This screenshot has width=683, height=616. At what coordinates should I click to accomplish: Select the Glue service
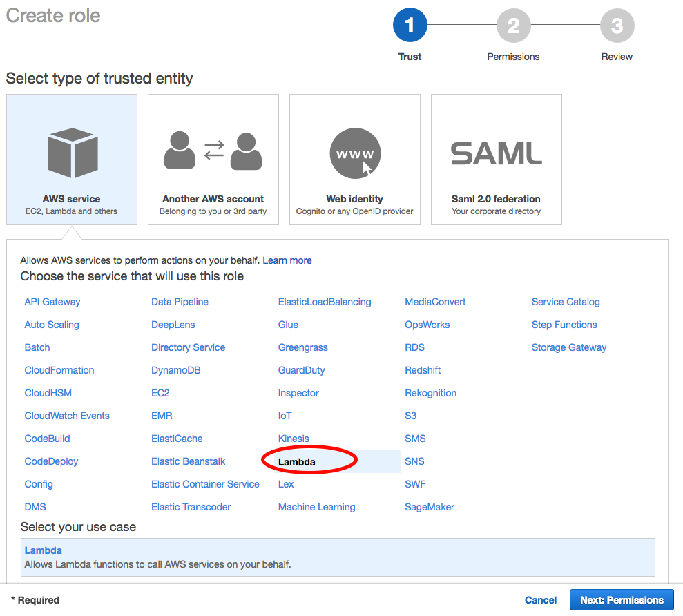288,325
